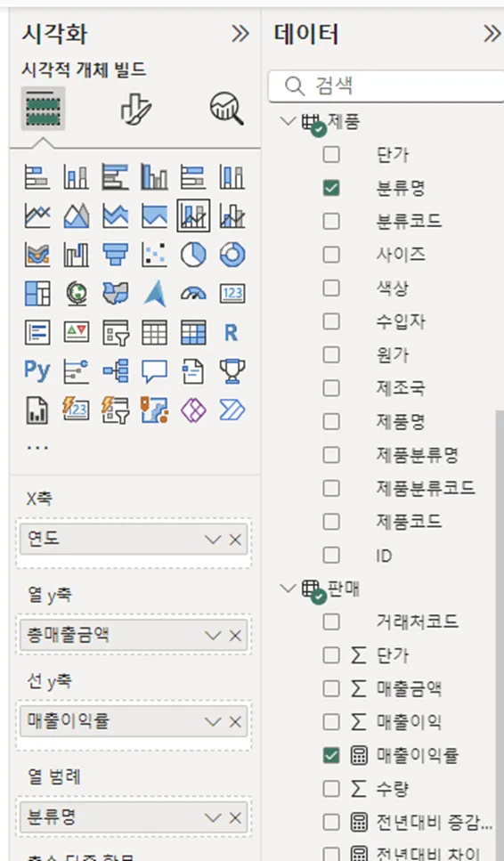This screenshot has width=504, height=861.
Task: Select the R script visual icon
Action: coord(232,332)
